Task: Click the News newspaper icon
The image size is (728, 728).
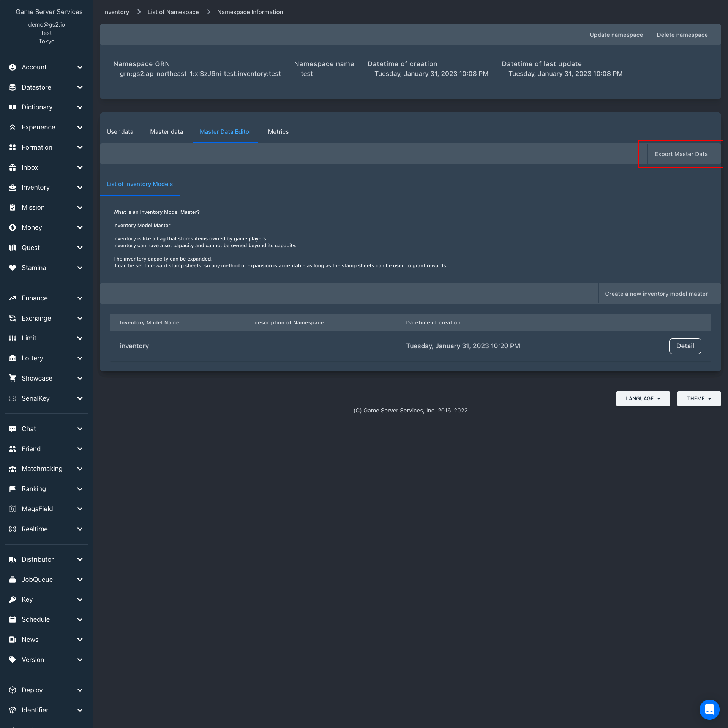Action: pyautogui.click(x=13, y=640)
